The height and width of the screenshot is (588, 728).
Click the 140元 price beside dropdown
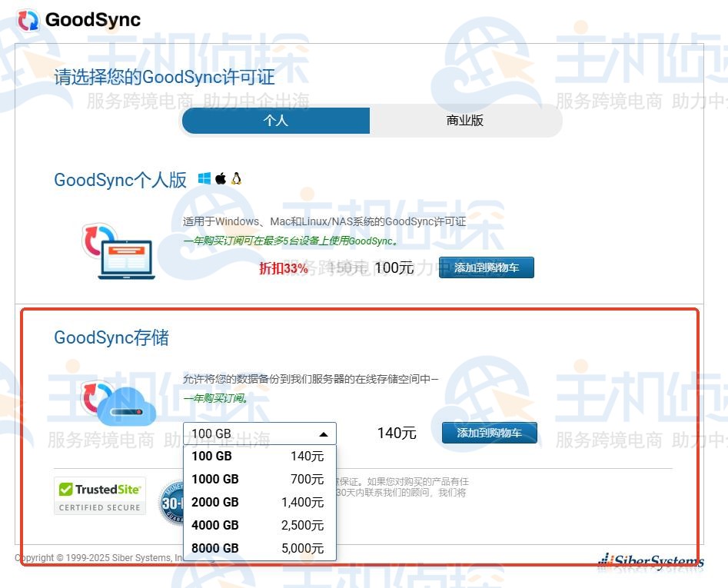pyautogui.click(x=397, y=433)
